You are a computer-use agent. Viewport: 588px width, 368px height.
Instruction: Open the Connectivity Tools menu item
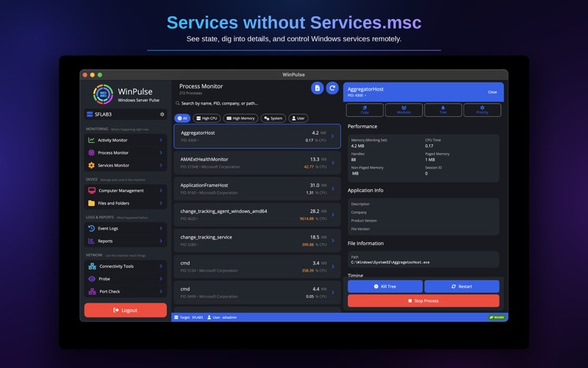point(126,266)
